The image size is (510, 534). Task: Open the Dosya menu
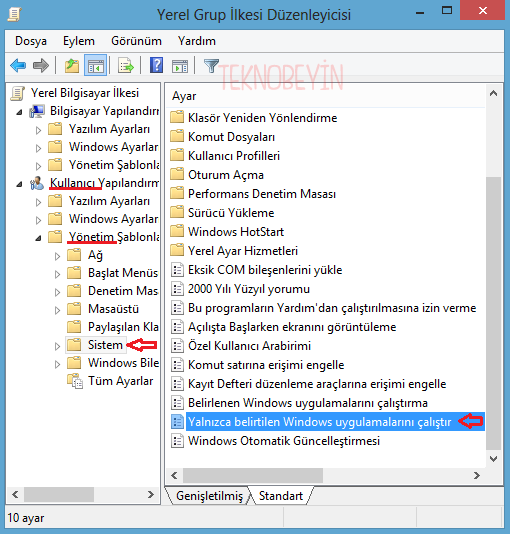[x=31, y=41]
